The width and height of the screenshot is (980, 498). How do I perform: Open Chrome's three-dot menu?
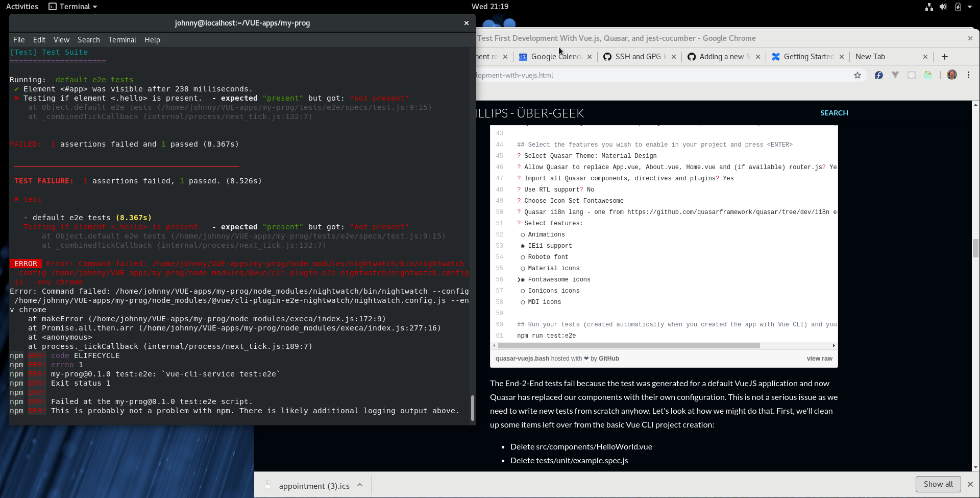968,75
